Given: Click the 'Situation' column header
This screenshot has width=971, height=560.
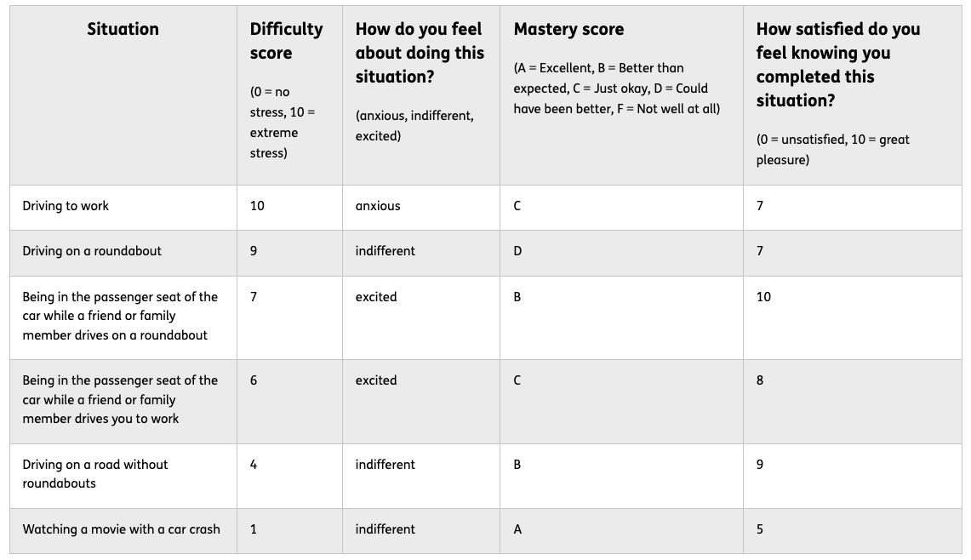Looking at the screenshot, I should tap(123, 95).
